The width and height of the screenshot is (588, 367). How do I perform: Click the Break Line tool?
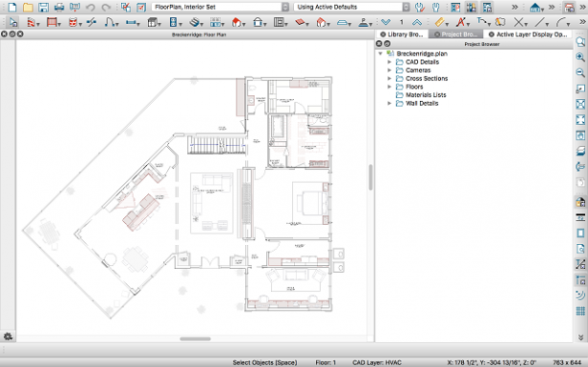[x=91, y=22]
